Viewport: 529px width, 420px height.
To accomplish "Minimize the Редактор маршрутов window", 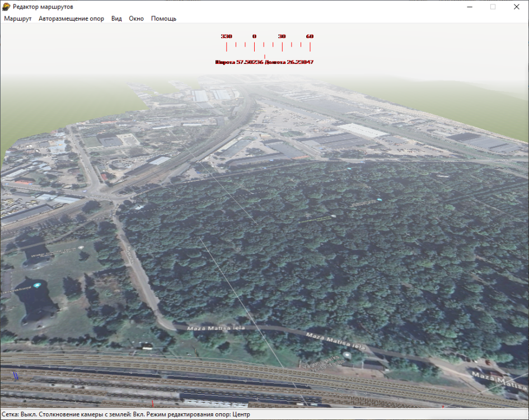I will 467,7.
